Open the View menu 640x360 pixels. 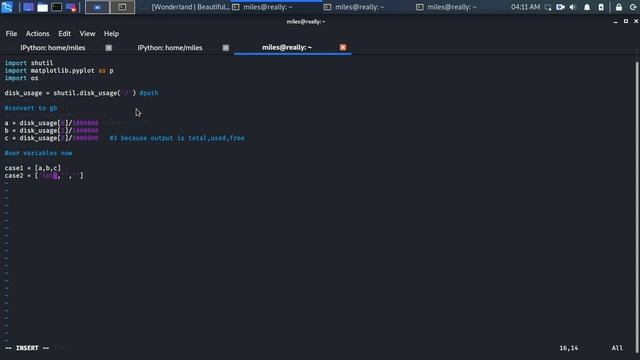pos(87,33)
